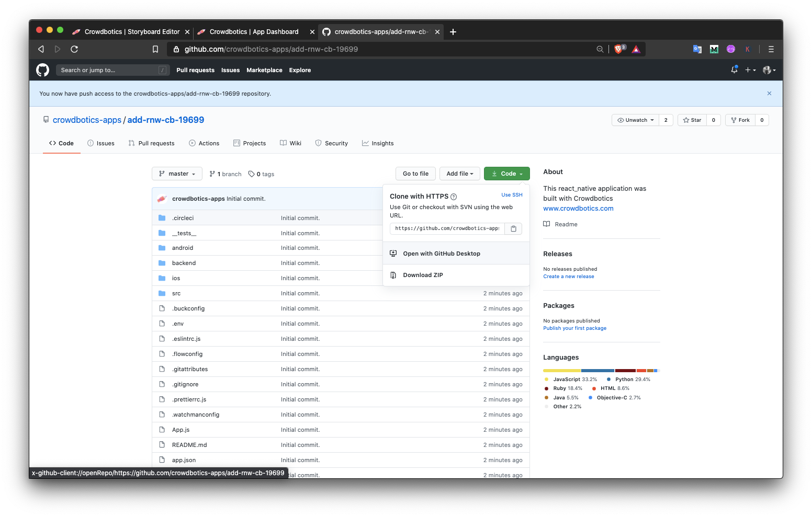Expand the Add file menu
Screen dimensions: 812x517
coord(459,173)
